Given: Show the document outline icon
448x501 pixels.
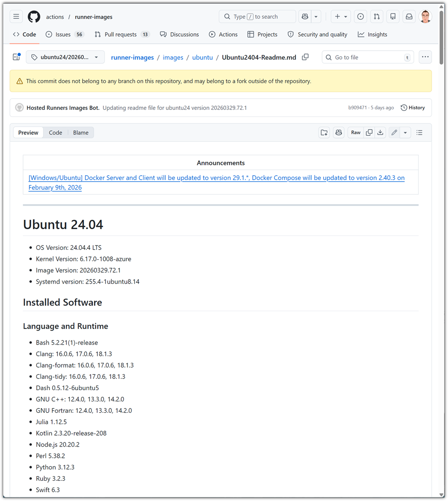Looking at the screenshot, I should coord(419,132).
